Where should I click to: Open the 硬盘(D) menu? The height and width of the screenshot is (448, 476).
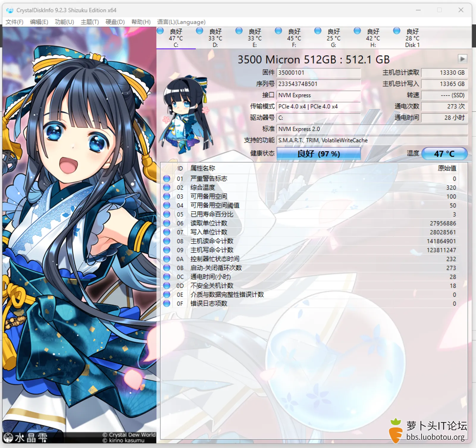(115, 22)
